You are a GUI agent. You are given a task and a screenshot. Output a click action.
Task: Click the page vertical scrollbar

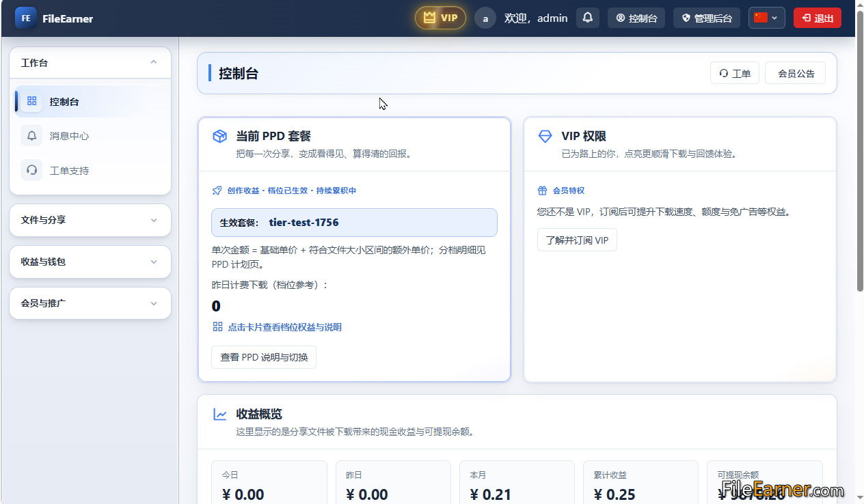[860, 164]
